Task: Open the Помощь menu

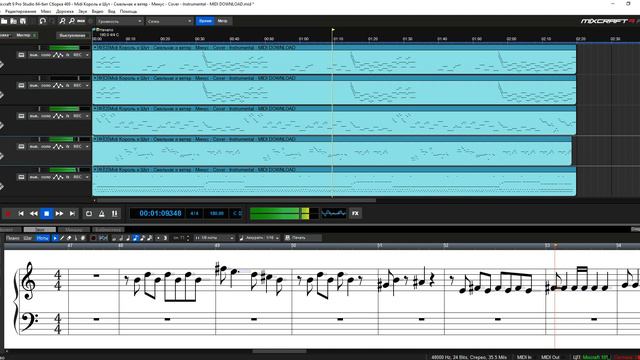Action: [x=128, y=11]
